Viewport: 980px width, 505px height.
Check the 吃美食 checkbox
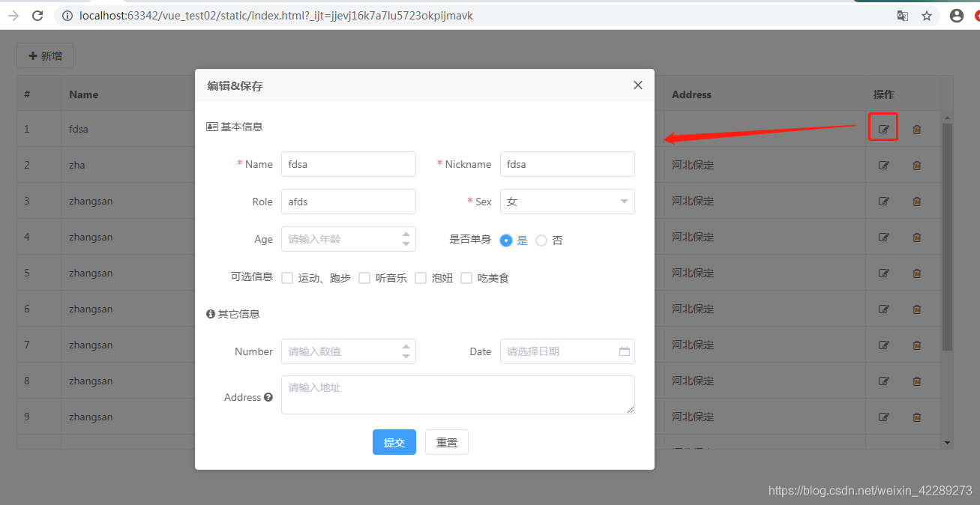tap(466, 278)
